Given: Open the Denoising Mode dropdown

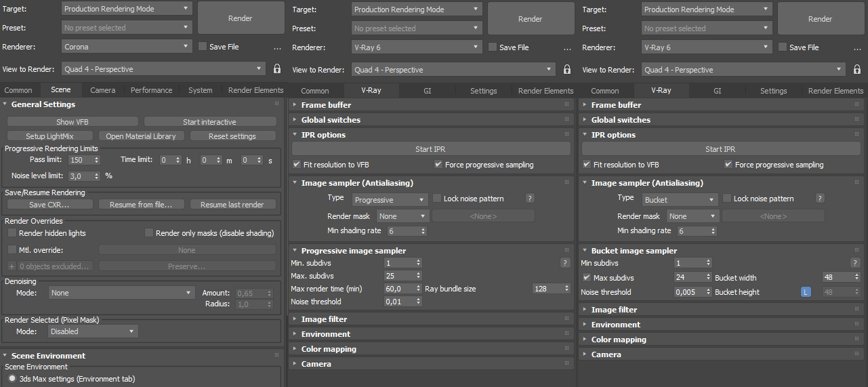Looking at the screenshot, I should tap(122, 293).
